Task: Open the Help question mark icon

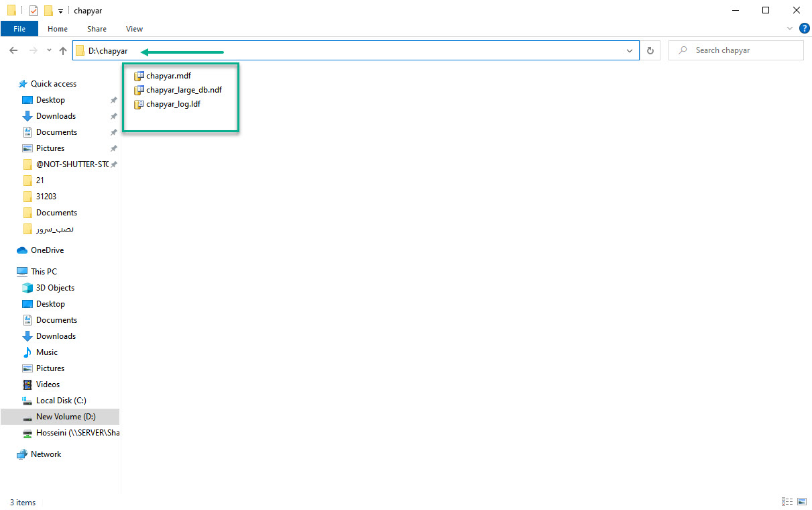Action: tap(804, 28)
